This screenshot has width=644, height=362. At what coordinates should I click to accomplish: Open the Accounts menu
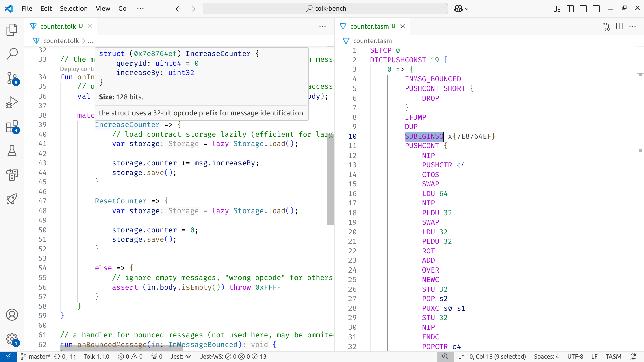pos(12,315)
